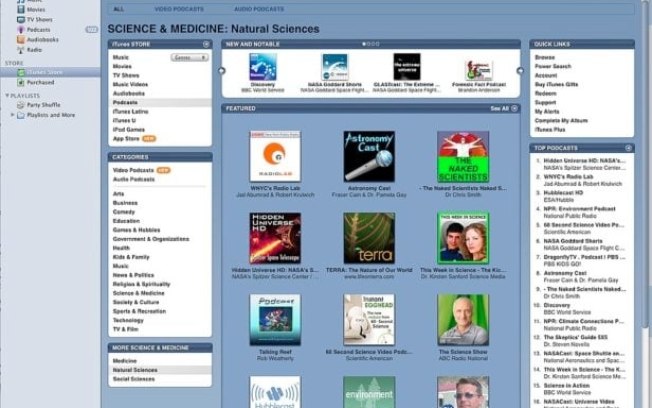Open the Talking Reef cover art

[x=275, y=320]
